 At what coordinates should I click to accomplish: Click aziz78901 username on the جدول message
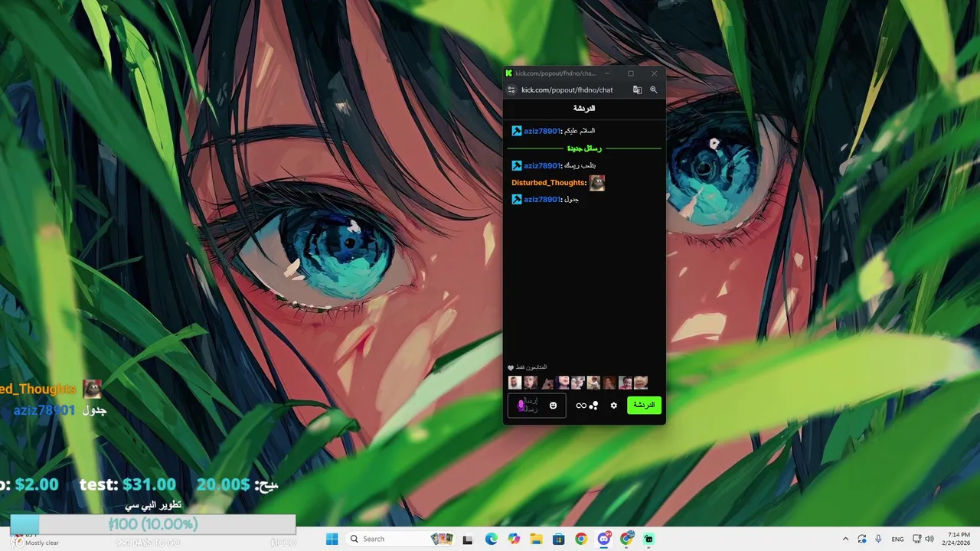tap(542, 200)
